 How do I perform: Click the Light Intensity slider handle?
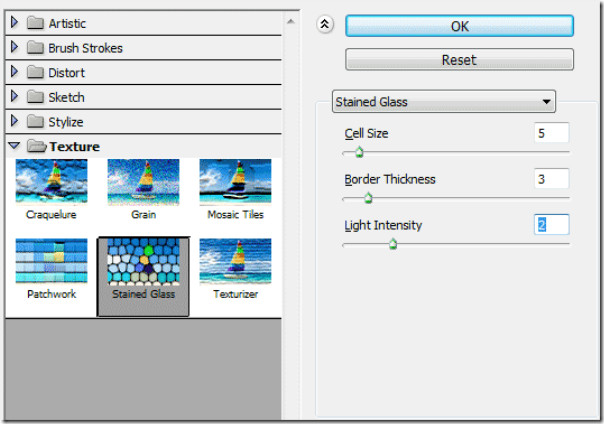pos(393,244)
